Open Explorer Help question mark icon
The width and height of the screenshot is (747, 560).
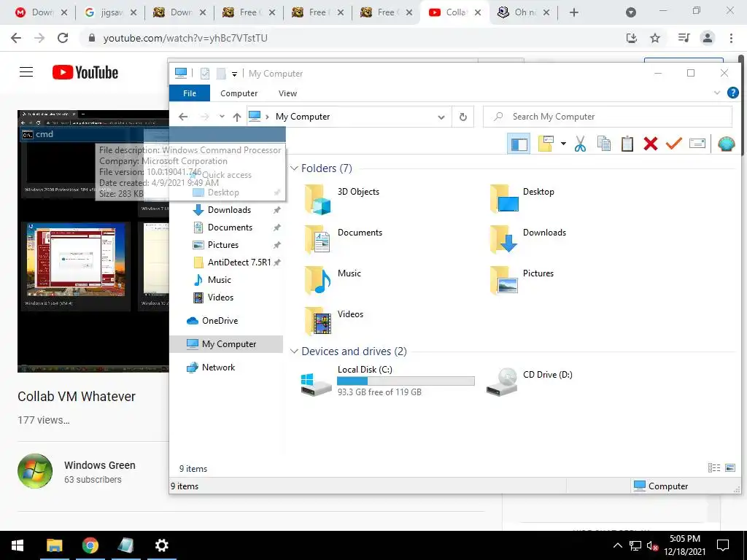point(732,93)
